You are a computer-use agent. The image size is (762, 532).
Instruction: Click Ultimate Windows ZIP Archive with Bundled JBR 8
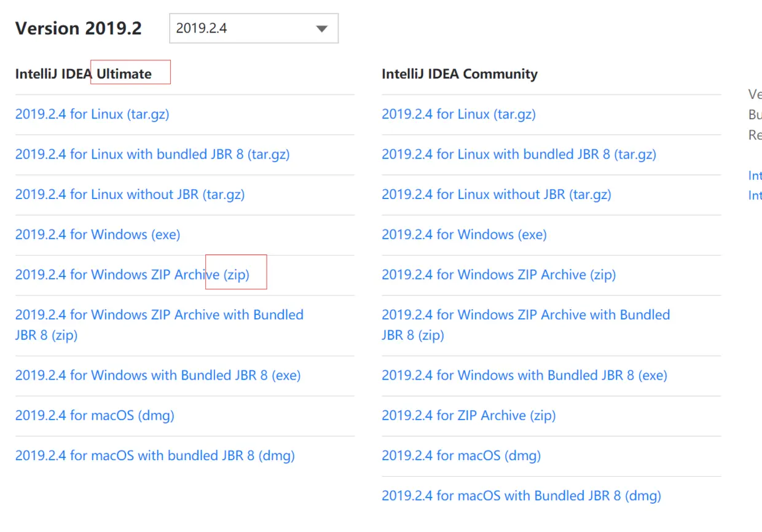(159, 325)
